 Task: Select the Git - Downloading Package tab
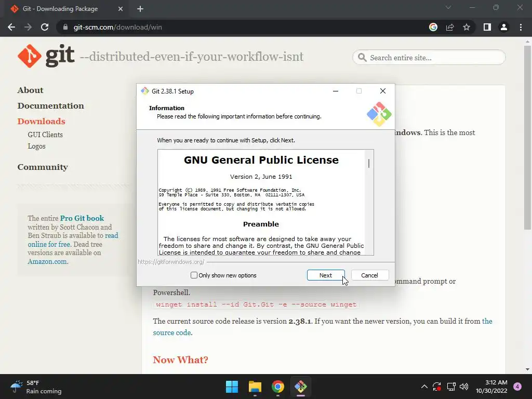tap(66, 9)
